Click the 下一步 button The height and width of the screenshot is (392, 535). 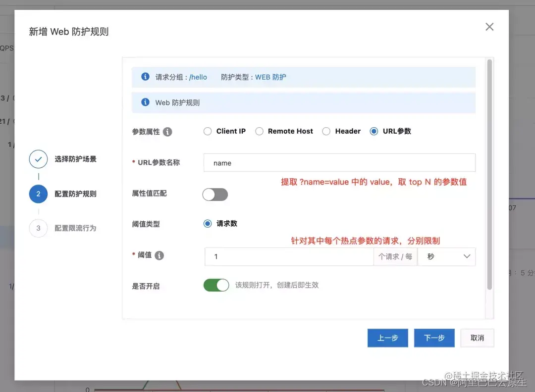point(434,338)
